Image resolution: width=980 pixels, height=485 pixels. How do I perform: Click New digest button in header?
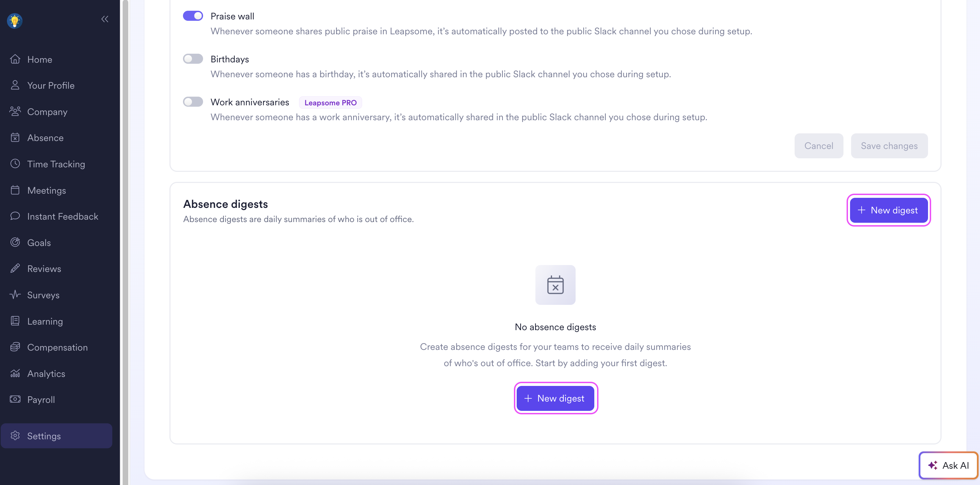click(x=888, y=210)
